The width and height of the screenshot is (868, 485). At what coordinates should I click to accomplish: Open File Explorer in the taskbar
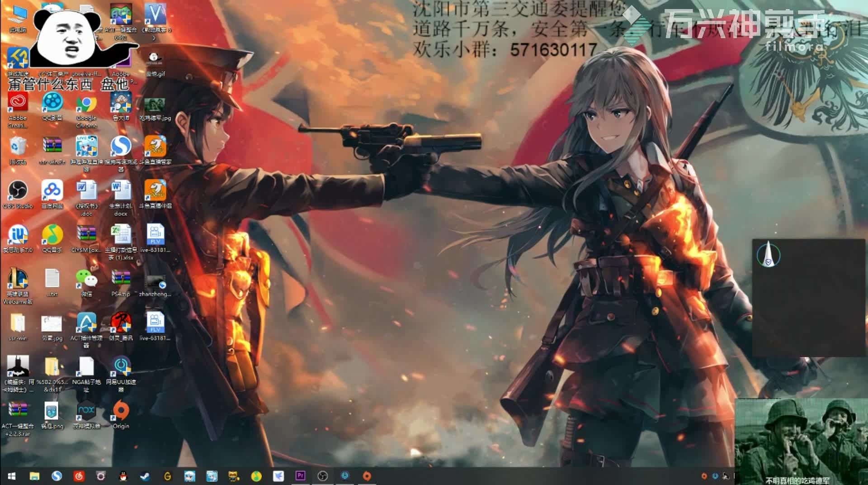click(x=34, y=476)
